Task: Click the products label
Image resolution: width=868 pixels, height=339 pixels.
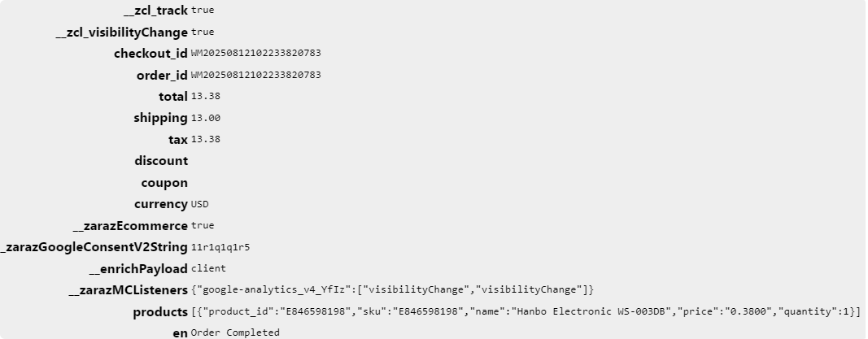Action: coord(160,312)
